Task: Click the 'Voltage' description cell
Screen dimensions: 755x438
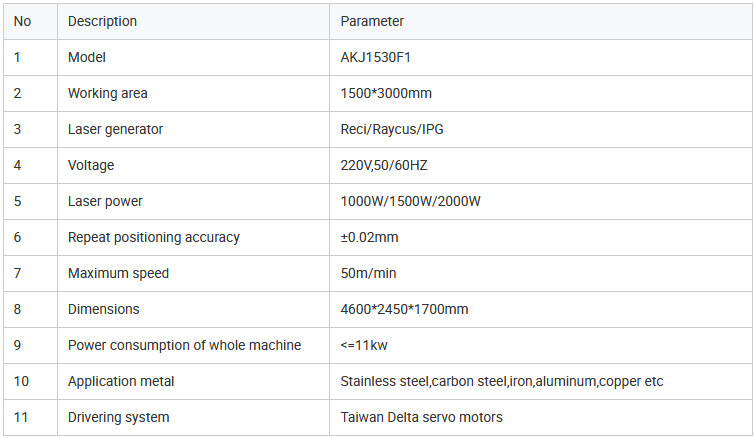Action: [91, 165]
